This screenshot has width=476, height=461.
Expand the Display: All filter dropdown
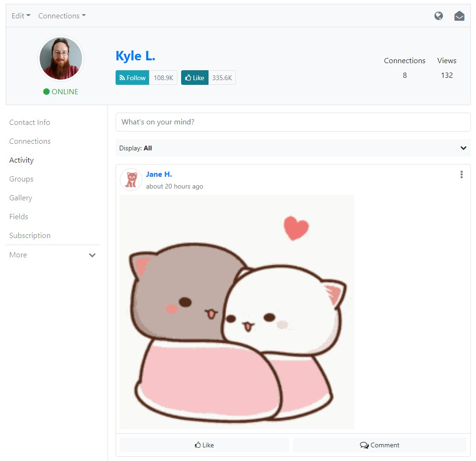(293, 148)
